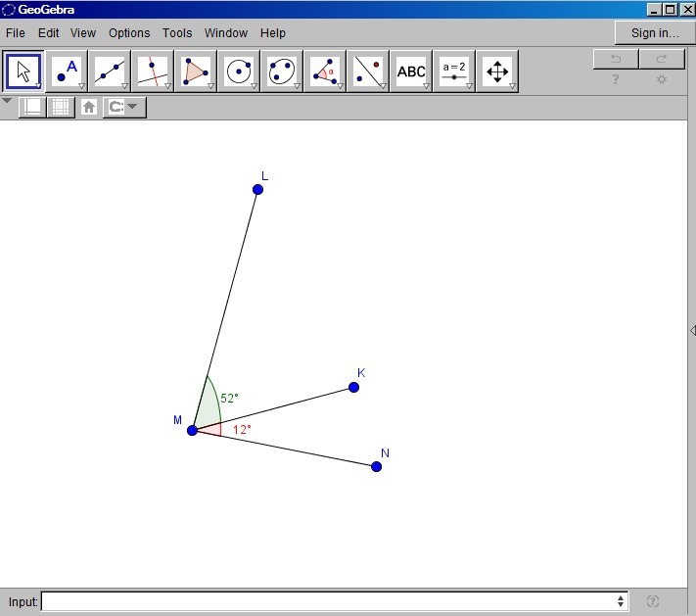
Task: Collapse the style bar triangle
Action: [x=7, y=101]
